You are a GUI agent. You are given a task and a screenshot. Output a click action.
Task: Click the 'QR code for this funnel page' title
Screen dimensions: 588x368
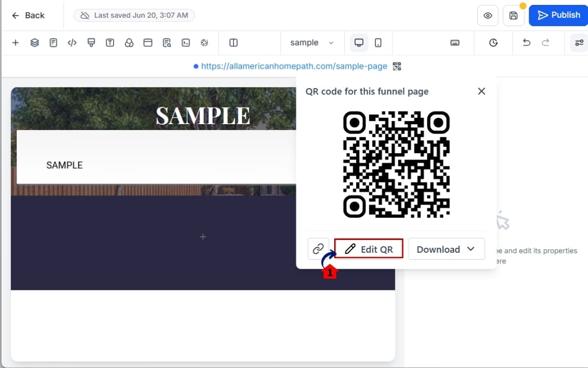pyautogui.click(x=367, y=91)
